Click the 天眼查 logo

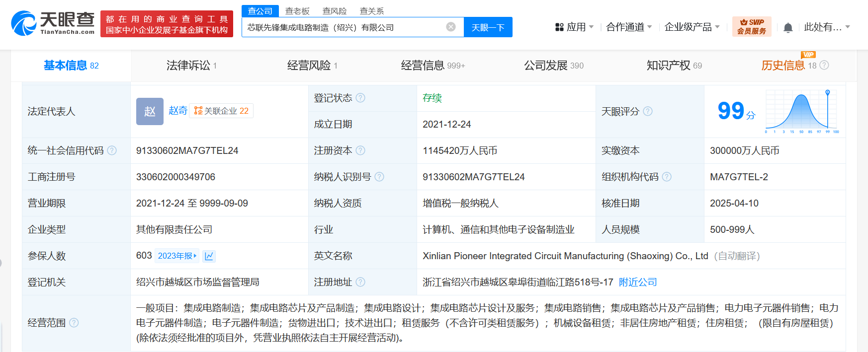coord(53,23)
